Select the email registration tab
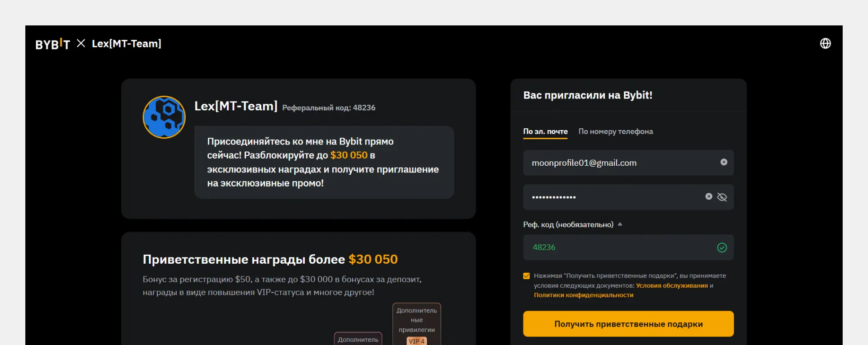 [545, 131]
